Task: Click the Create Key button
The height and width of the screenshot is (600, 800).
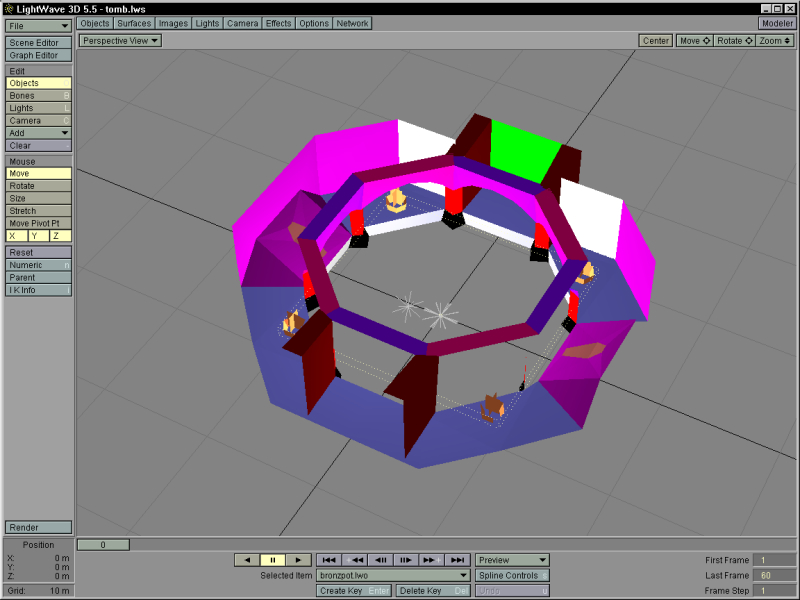Action: tap(354, 591)
